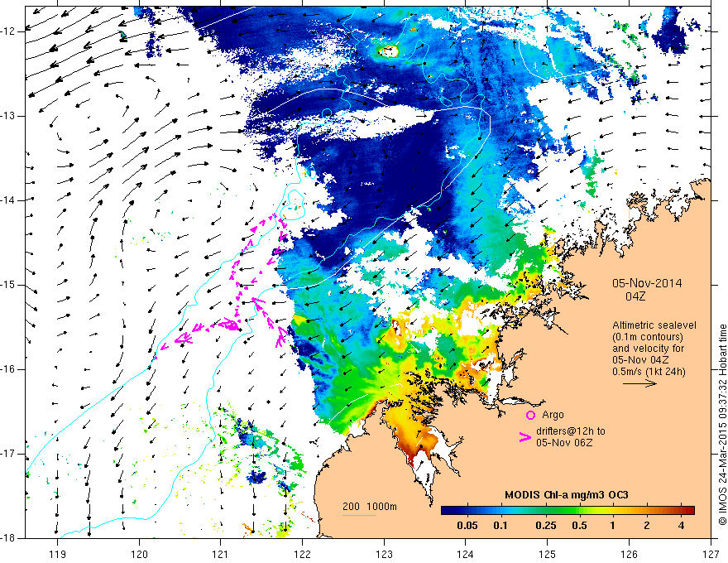Click the magenta drifters arrowhead legend symbol
Image resolution: width=728 pixels, height=563 pixels.
(525, 436)
